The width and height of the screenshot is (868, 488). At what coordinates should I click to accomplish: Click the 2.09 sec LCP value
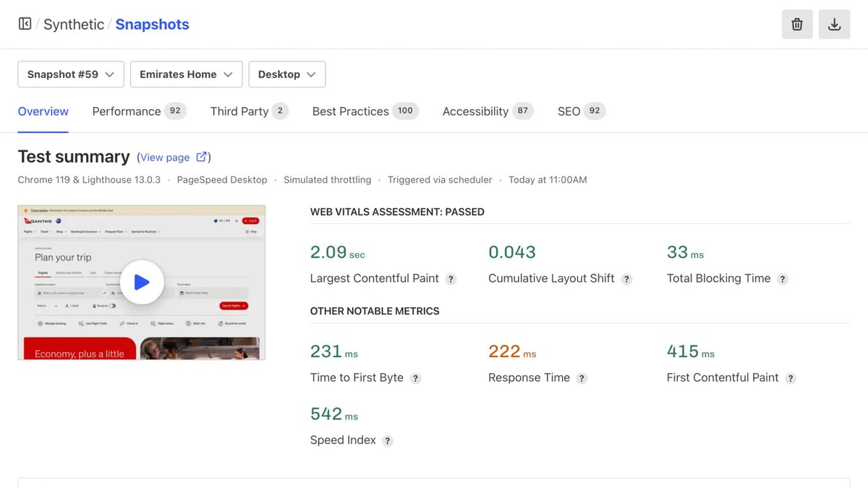[x=338, y=252]
